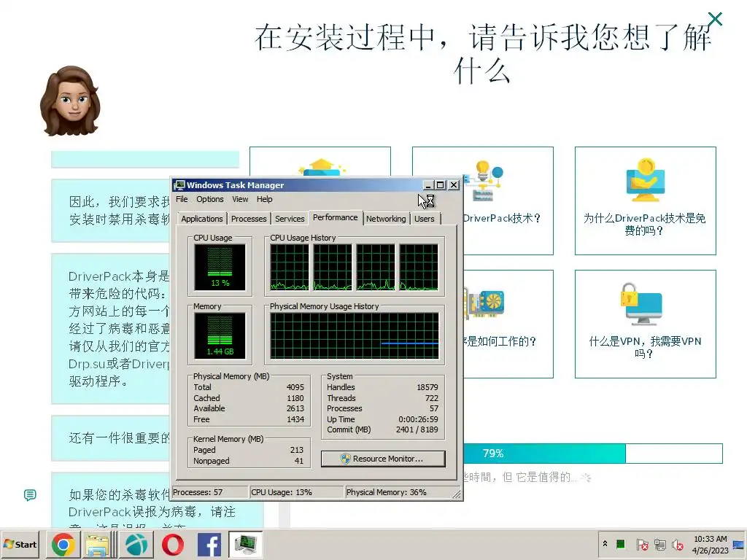Open Windows Explorer from the taskbar

(97, 544)
